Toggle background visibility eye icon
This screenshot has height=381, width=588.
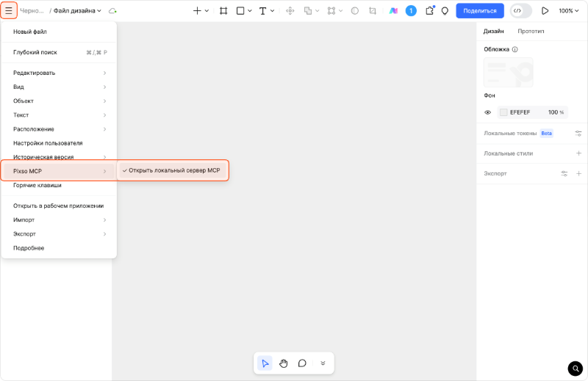point(487,112)
